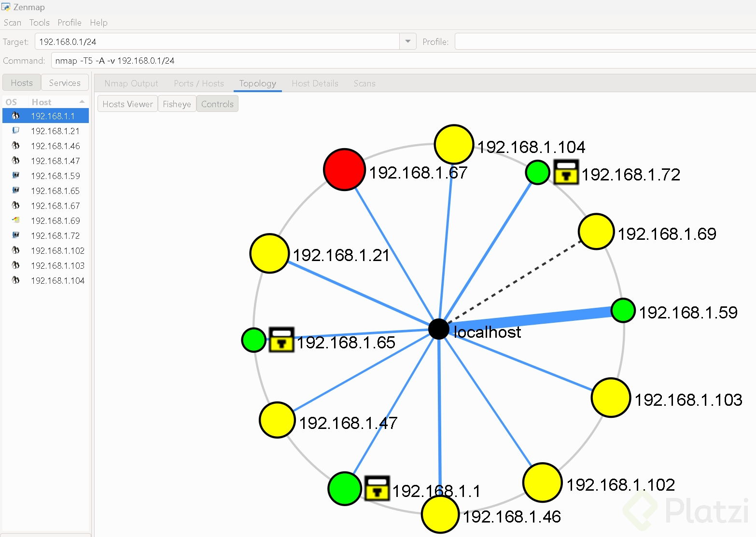756x537 pixels.
Task: Toggle the Fisheye button
Action: [x=177, y=104]
